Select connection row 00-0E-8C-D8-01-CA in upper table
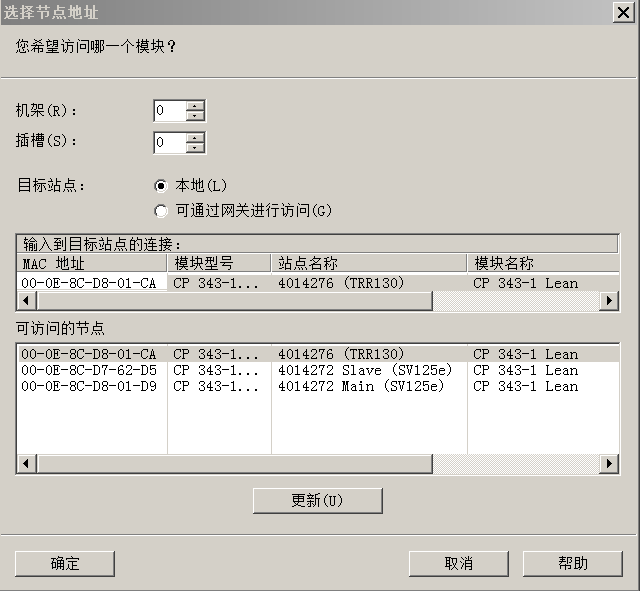The width and height of the screenshot is (640, 591). [x=318, y=283]
